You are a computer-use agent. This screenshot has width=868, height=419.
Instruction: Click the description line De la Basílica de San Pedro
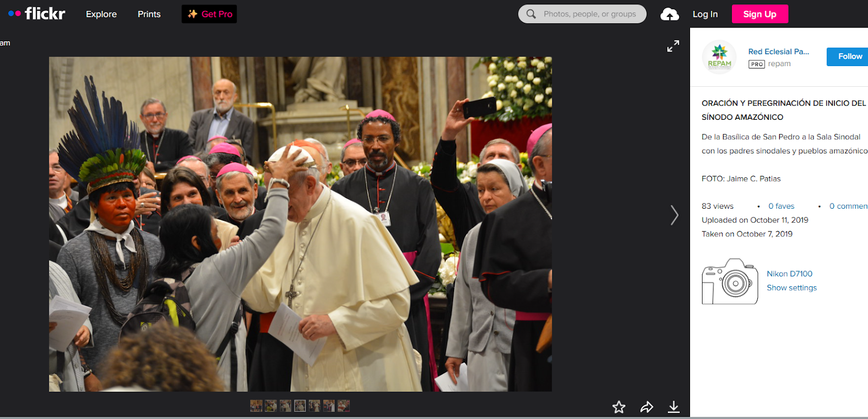[781, 137]
